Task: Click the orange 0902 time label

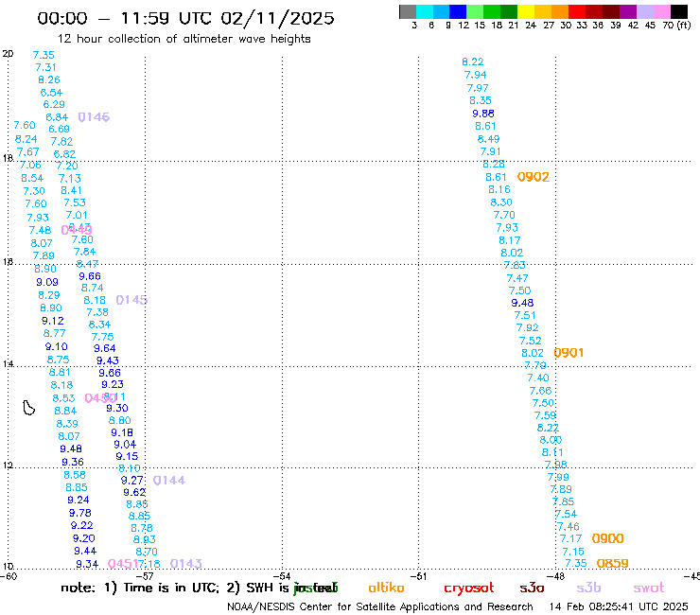Action: point(534,177)
